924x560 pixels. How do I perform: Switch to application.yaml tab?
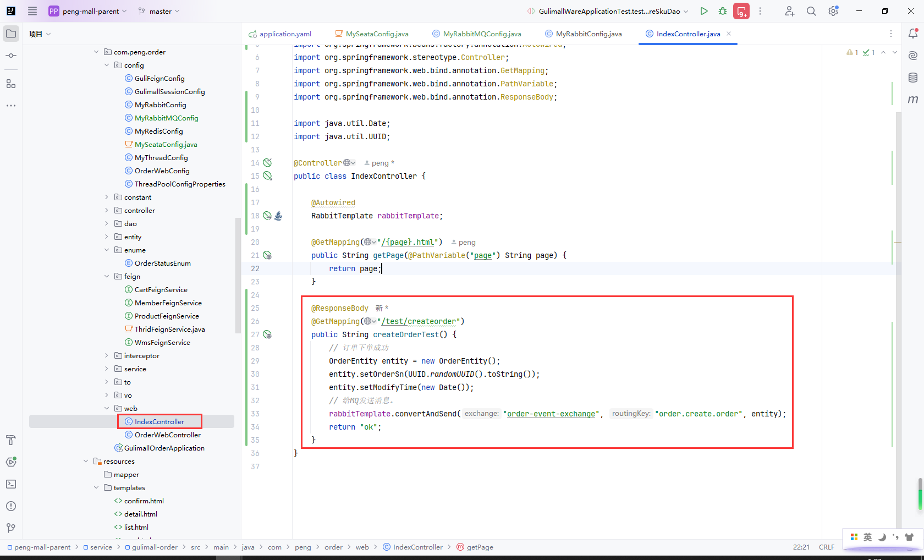pyautogui.click(x=280, y=34)
